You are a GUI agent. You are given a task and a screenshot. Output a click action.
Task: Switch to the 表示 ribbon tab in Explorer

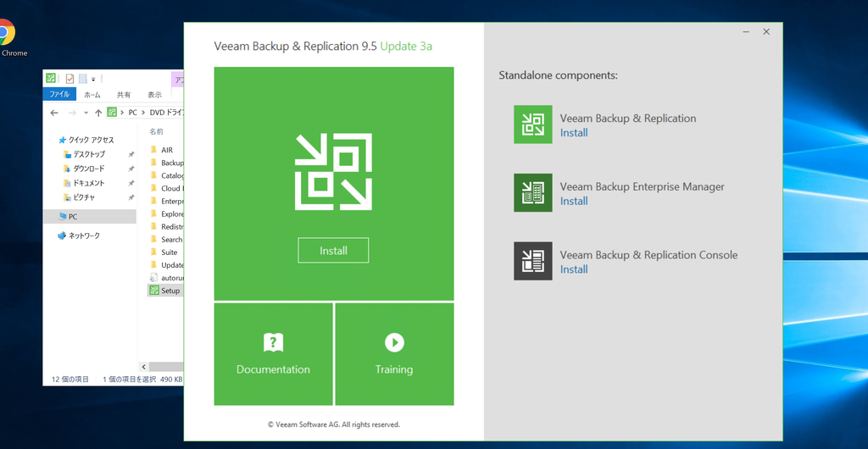pyautogui.click(x=155, y=95)
